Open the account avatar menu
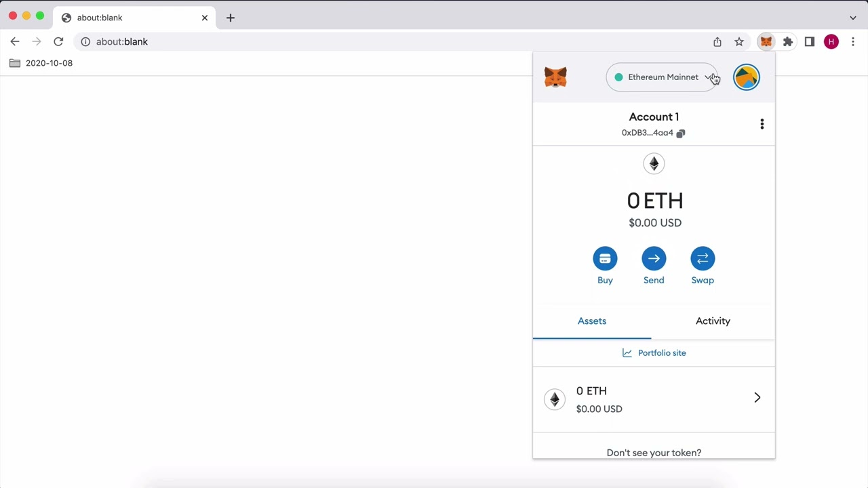 tap(747, 77)
